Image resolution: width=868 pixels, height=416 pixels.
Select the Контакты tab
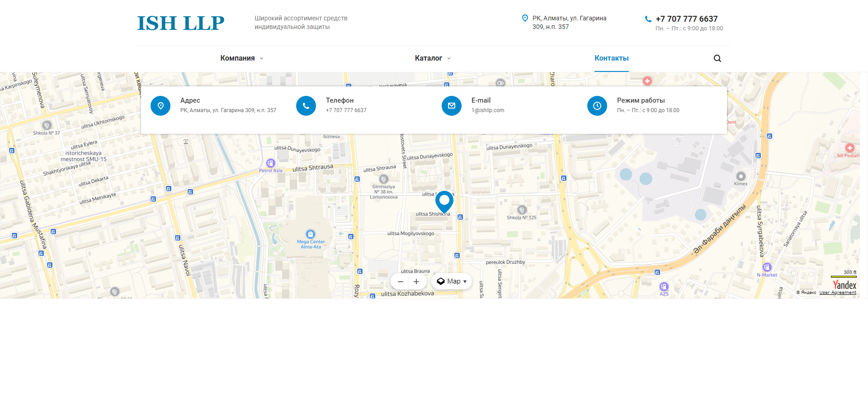point(612,58)
